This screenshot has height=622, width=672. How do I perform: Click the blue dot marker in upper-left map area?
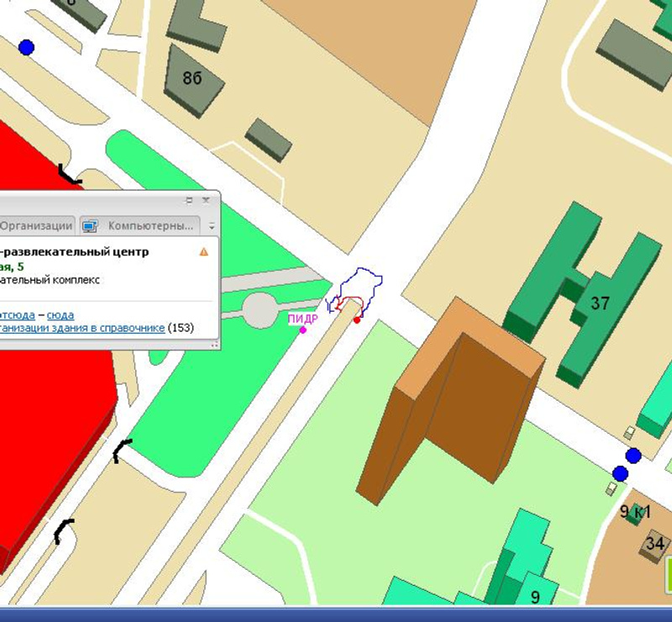(27, 47)
